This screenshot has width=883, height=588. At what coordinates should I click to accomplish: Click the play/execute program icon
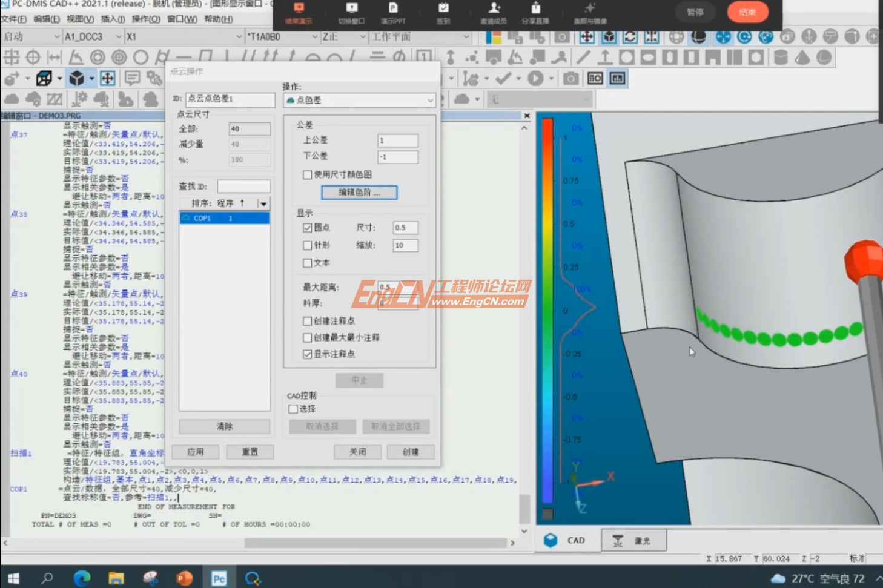pyautogui.click(x=535, y=79)
